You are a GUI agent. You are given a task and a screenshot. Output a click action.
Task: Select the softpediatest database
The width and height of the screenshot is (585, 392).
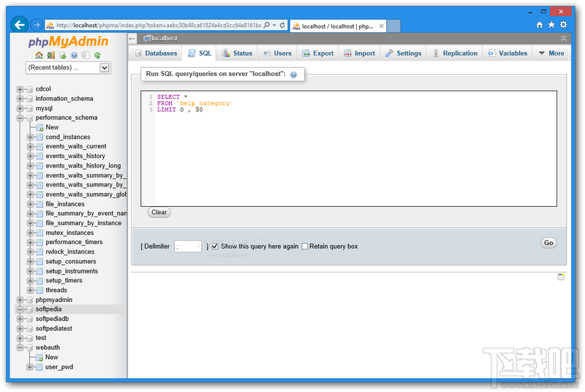click(53, 328)
